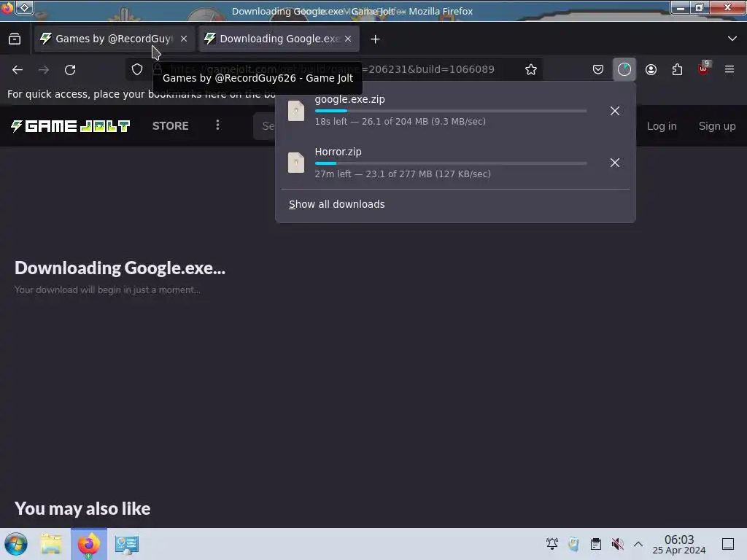The height and width of the screenshot is (560, 747).
Task: Open a new tab with plus button
Action: coord(376,39)
